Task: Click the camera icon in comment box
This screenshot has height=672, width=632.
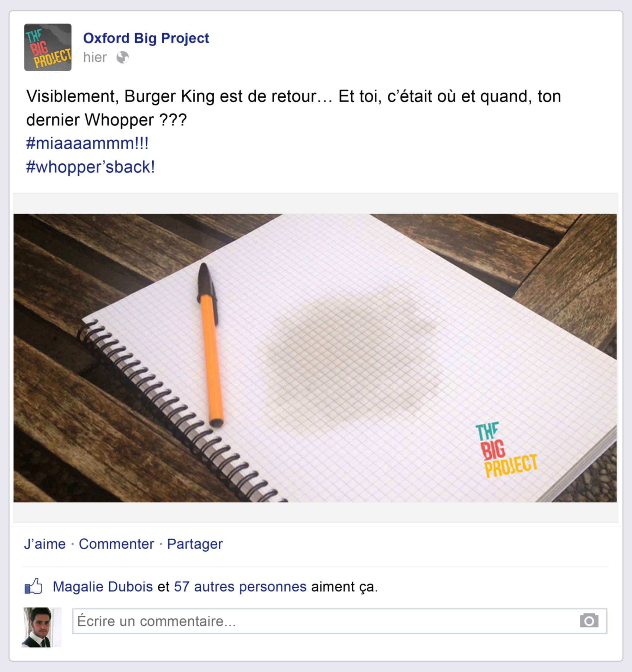Action: 589,620
